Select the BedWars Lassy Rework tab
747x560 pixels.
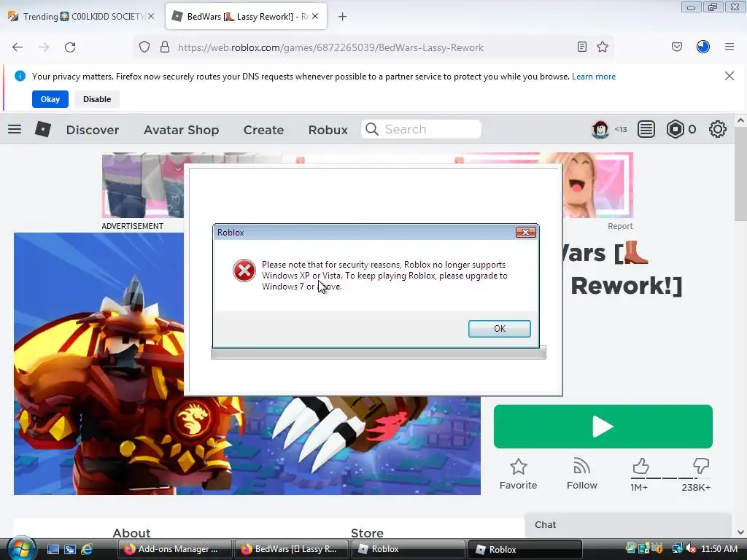click(246, 17)
